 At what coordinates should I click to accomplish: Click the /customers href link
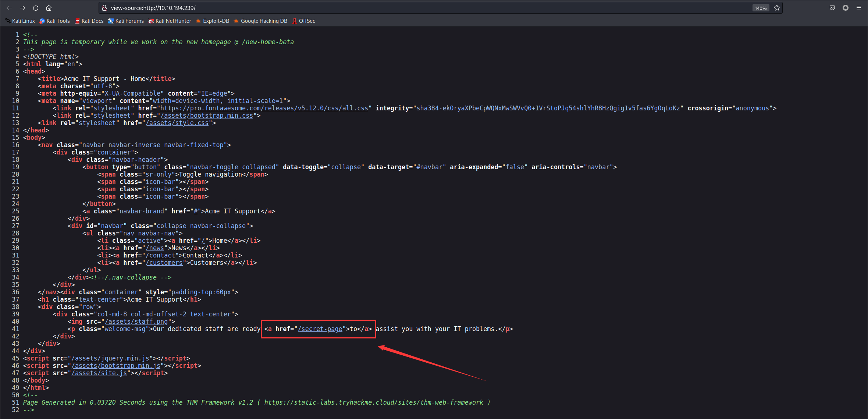(x=164, y=263)
